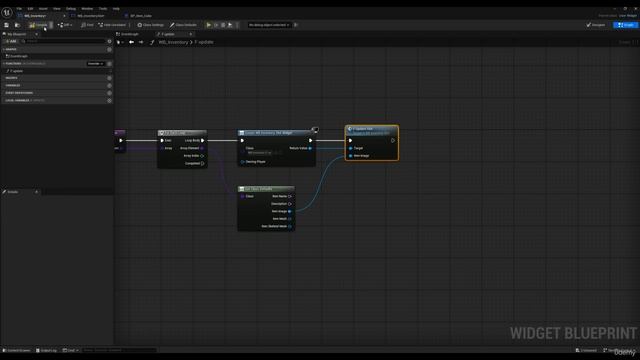Click the Target input pin on F Update Slot

pyautogui.click(x=351, y=148)
